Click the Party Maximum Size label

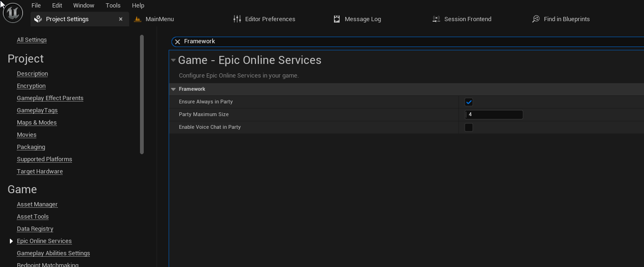[204, 115]
